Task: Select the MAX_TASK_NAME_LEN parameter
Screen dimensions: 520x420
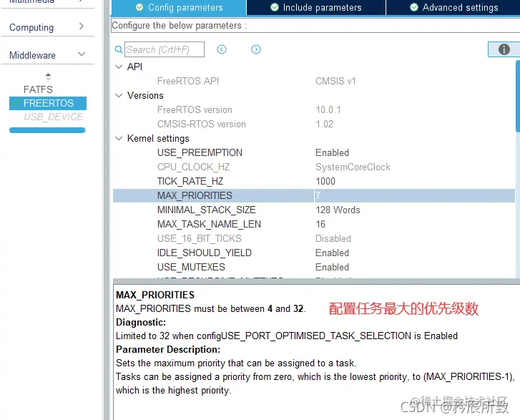Action: tap(209, 224)
